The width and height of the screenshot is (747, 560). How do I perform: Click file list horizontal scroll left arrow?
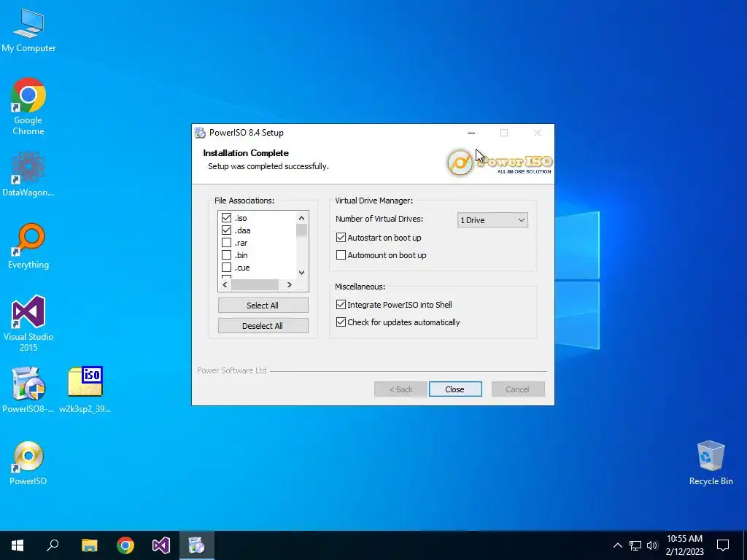[225, 285]
